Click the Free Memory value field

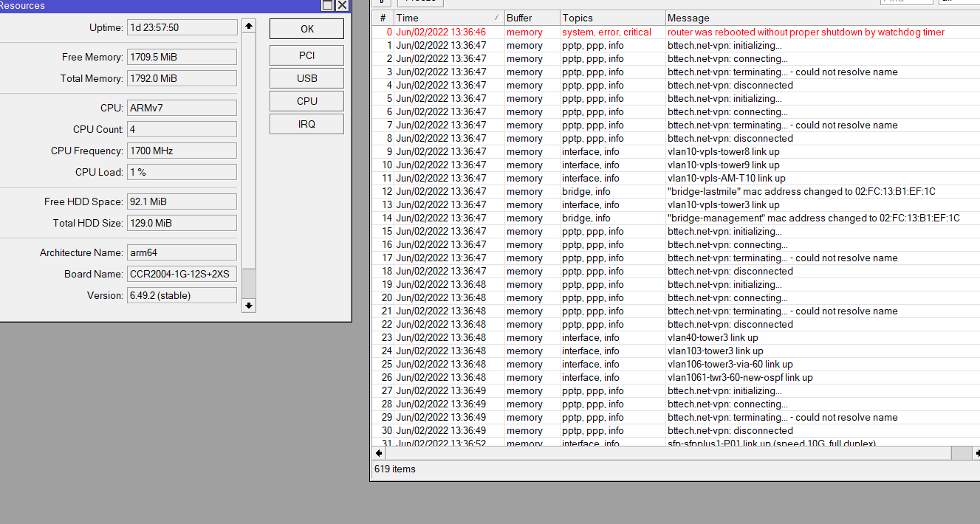click(181, 56)
